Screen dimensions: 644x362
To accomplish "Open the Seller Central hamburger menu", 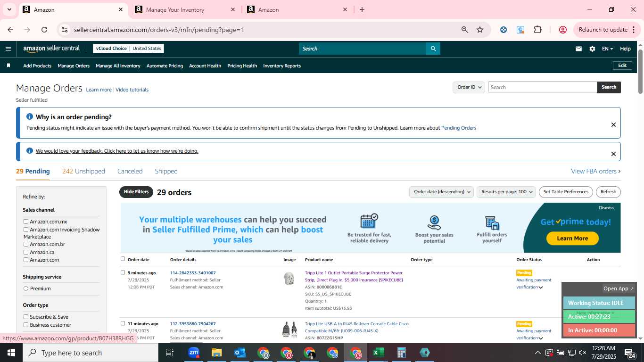I will point(8,49).
